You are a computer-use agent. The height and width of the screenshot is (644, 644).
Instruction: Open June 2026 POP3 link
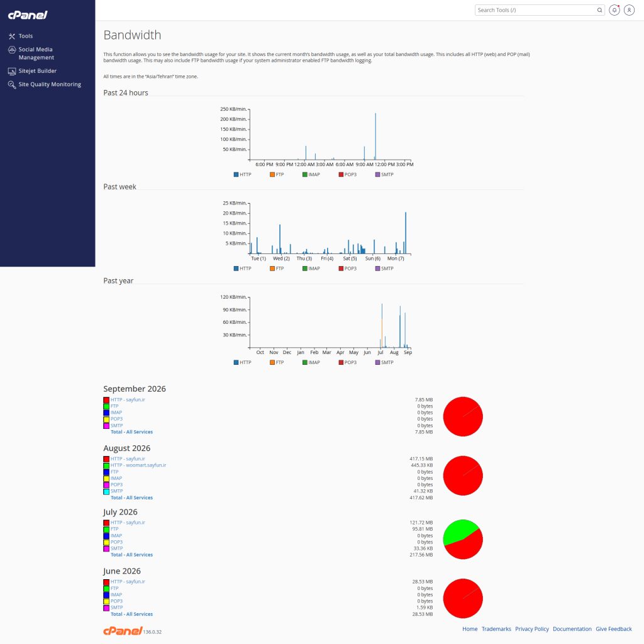pyautogui.click(x=116, y=601)
